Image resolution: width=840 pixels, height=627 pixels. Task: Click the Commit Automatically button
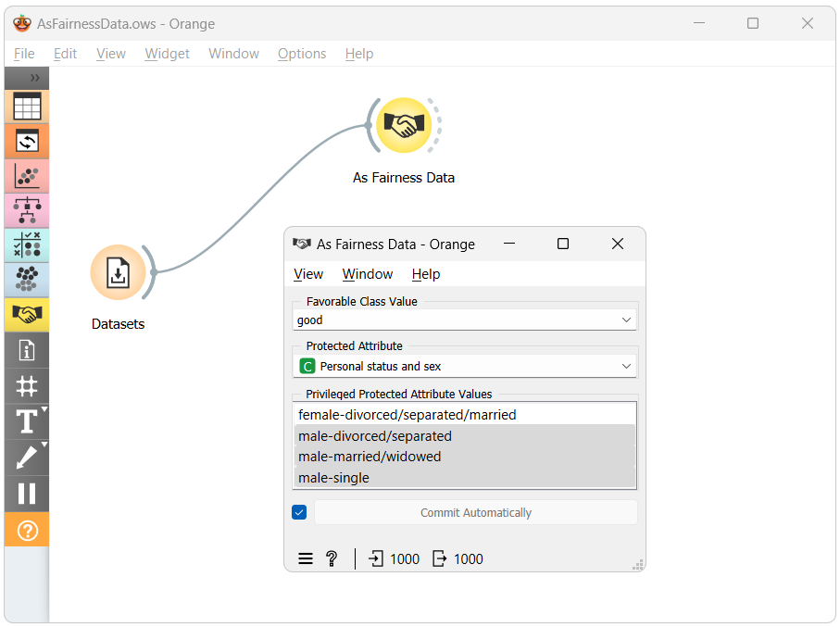pos(476,512)
